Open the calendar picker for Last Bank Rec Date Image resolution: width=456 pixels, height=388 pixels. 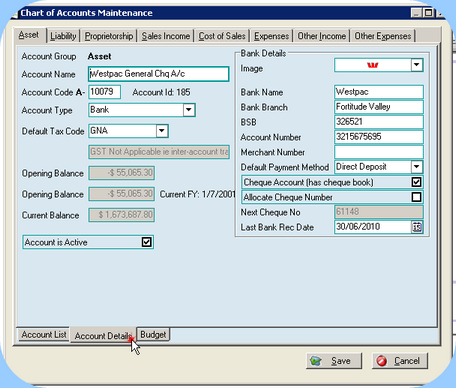pyautogui.click(x=417, y=227)
